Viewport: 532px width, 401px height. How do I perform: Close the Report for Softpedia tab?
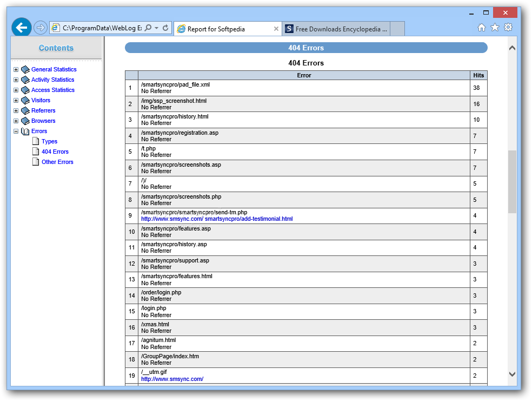276,29
